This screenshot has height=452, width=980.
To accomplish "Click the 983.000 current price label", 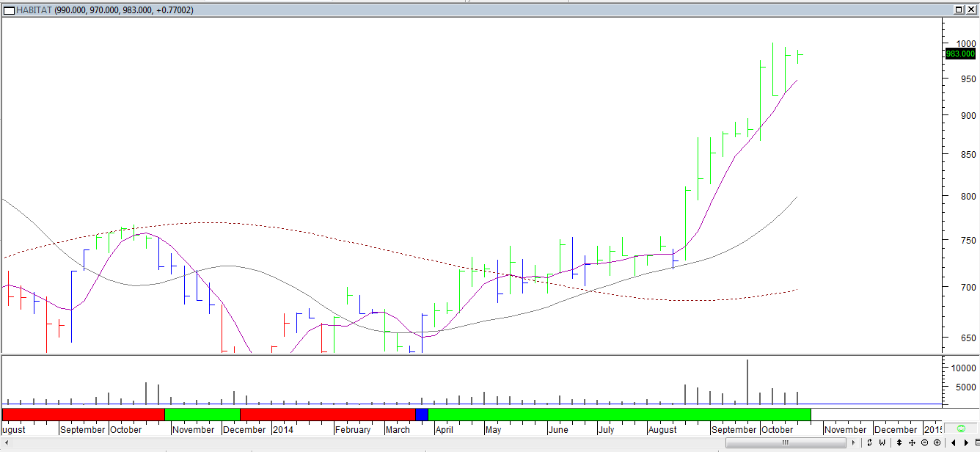I will [x=960, y=54].
